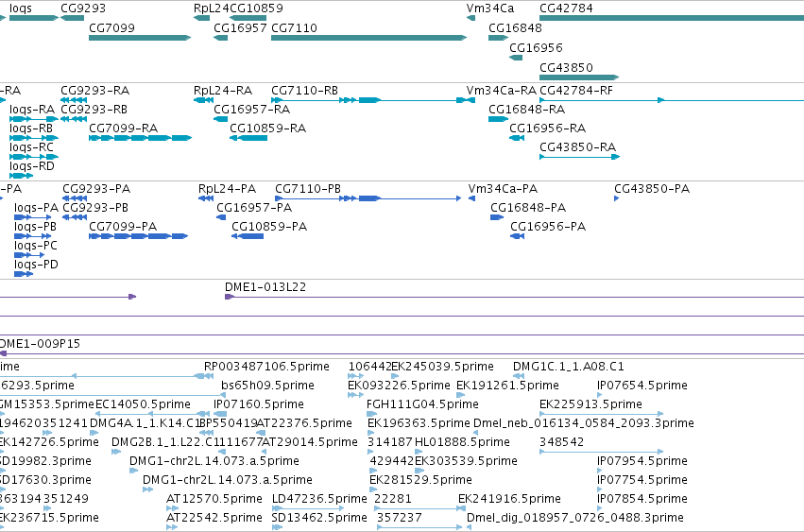Select the CG7110 gene bar
Image resolution: width=804 pixels, height=532 pixels.
368,38
